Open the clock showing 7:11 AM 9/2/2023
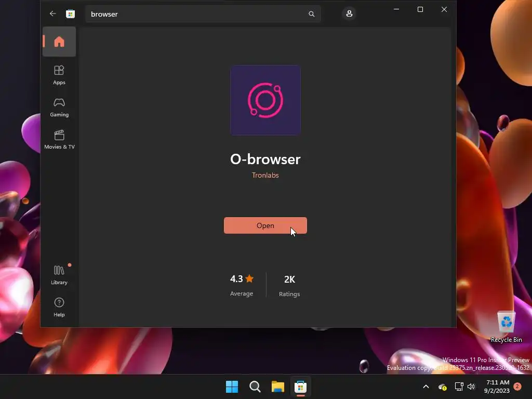The height and width of the screenshot is (399, 532). (x=497, y=387)
